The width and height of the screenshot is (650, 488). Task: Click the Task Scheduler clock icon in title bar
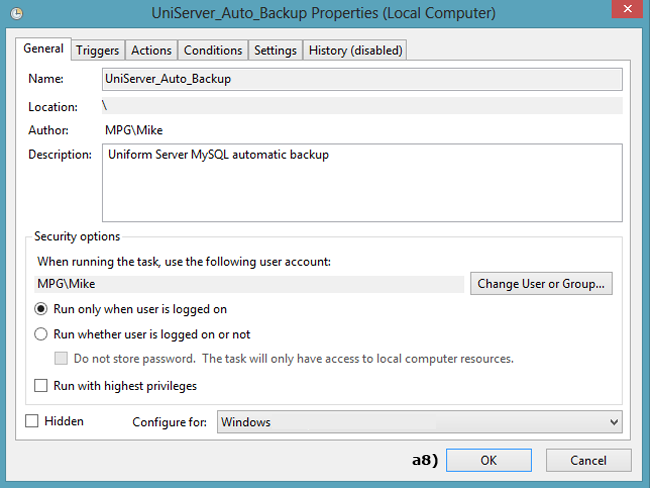pyautogui.click(x=14, y=14)
